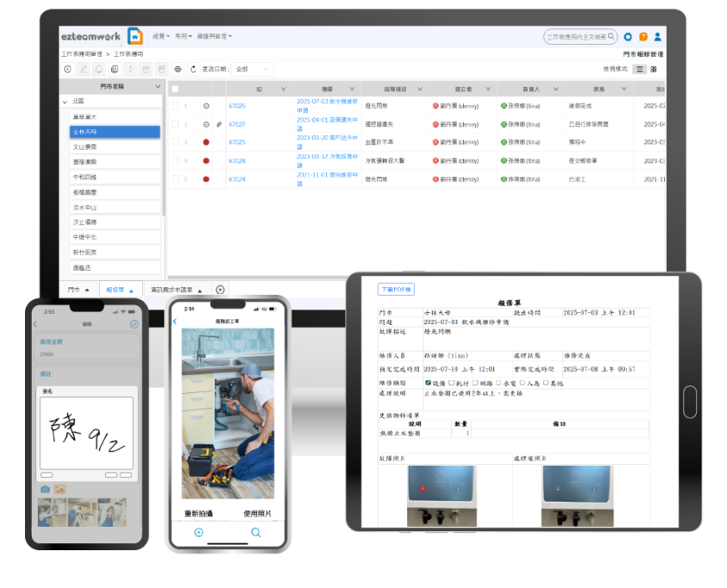Open the 2023-03-20 summary link
The image size is (727, 588).
(327, 142)
